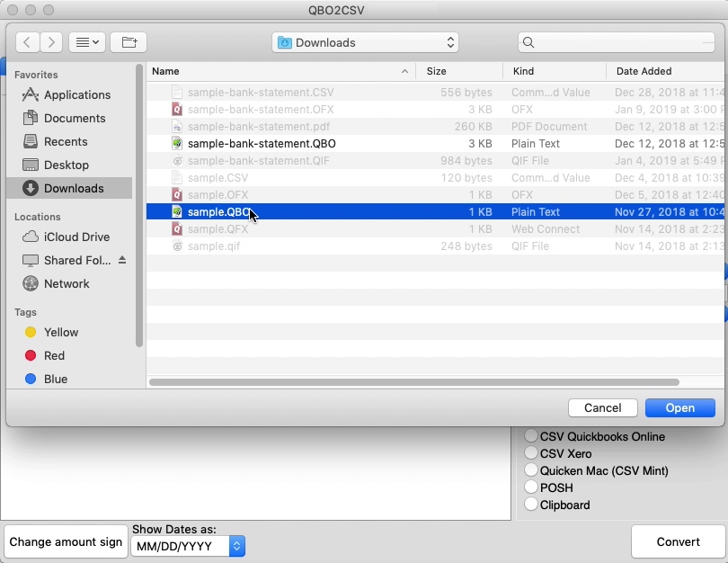Click the magnifying glass search icon

pos(528,43)
